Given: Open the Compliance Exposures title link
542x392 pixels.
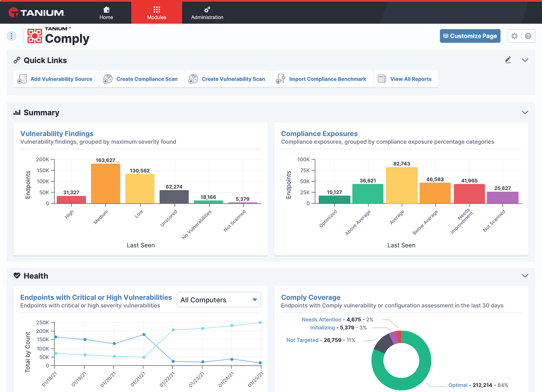Looking at the screenshot, I should [319, 133].
